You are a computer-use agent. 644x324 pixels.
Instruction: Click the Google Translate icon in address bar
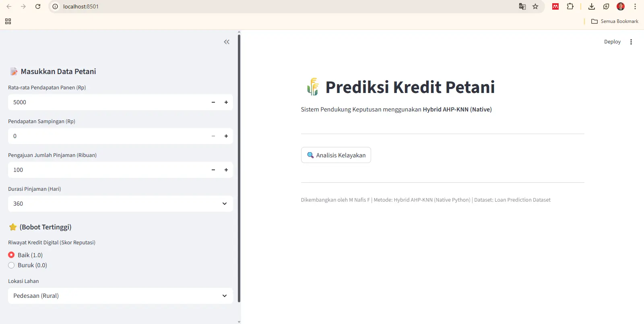coord(522,6)
